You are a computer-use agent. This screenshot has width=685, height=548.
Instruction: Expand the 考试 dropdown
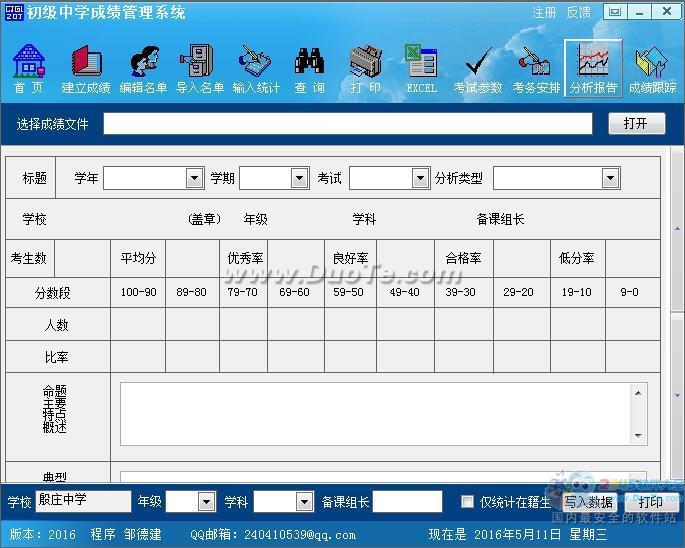420,178
